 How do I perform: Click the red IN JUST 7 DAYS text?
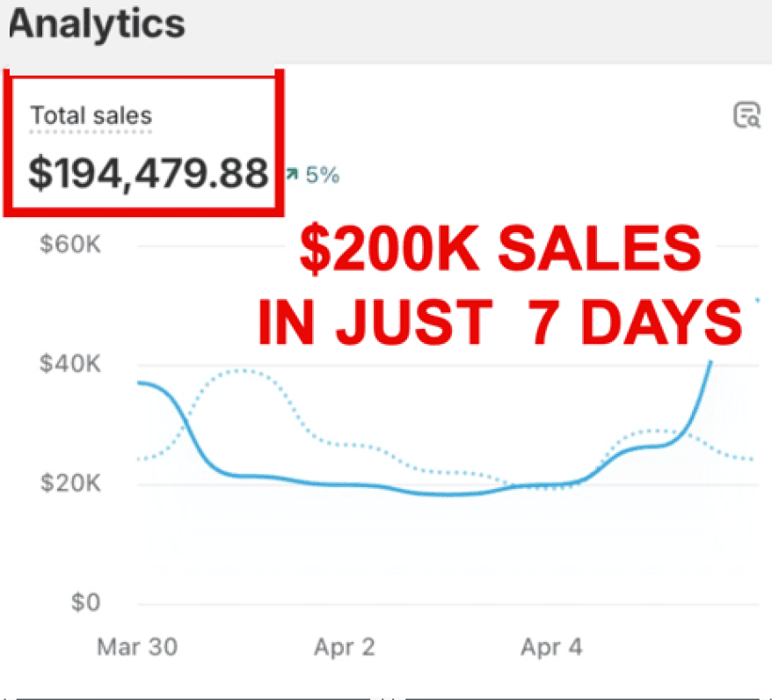click(499, 323)
